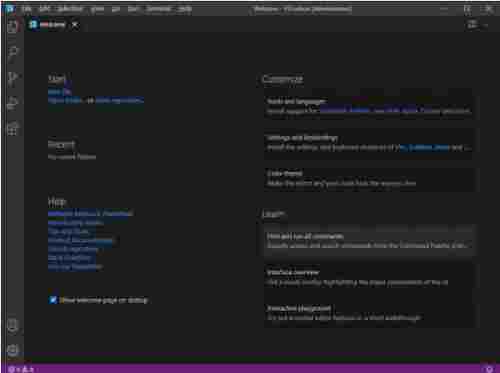Click the New file link

pyautogui.click(x=59, y=92)
